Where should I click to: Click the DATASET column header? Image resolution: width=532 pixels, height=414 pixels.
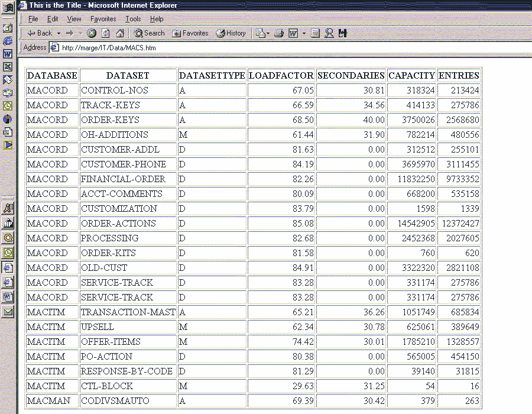click(x=128, y=75)
